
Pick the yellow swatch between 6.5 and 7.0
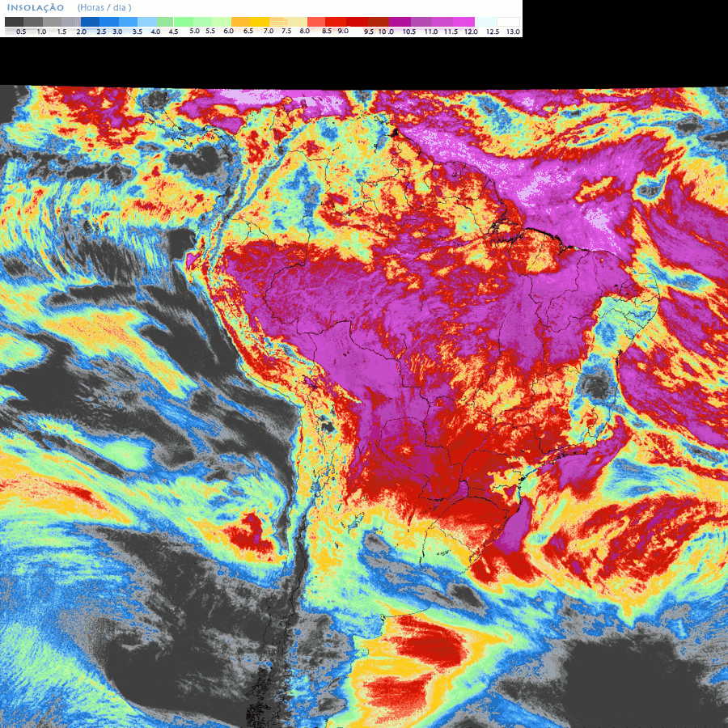tap(260, 22)
